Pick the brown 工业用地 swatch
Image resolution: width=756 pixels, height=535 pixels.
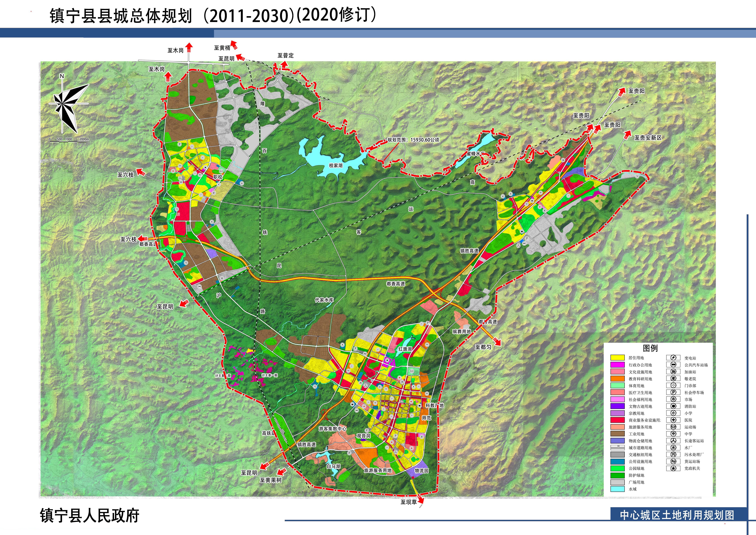point(617,434)
